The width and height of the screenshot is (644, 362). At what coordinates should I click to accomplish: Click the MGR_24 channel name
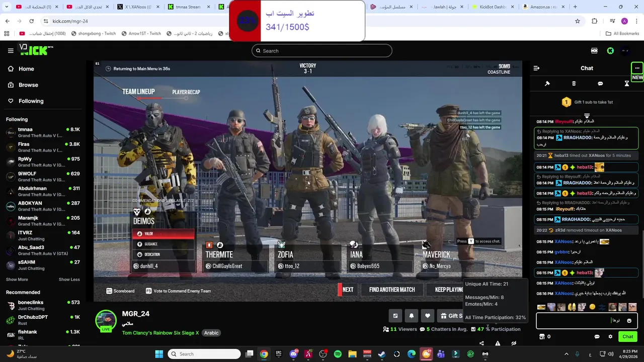(135, 314)
